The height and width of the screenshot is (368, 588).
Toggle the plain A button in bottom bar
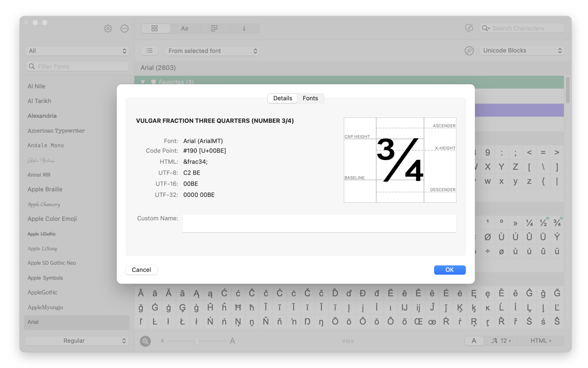click(474, 341)
